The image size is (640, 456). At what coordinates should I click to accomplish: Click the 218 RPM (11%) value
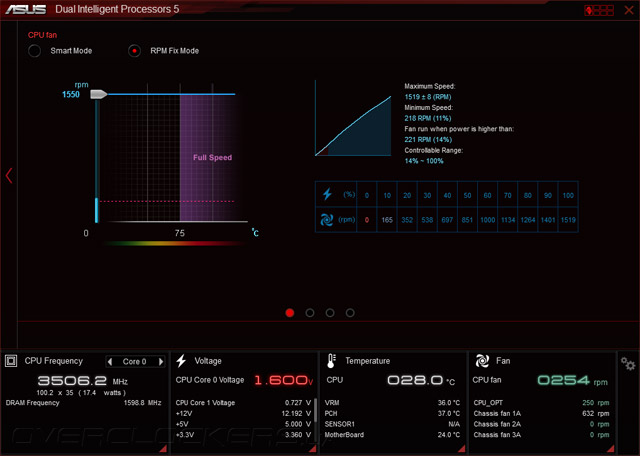point(428,118)
